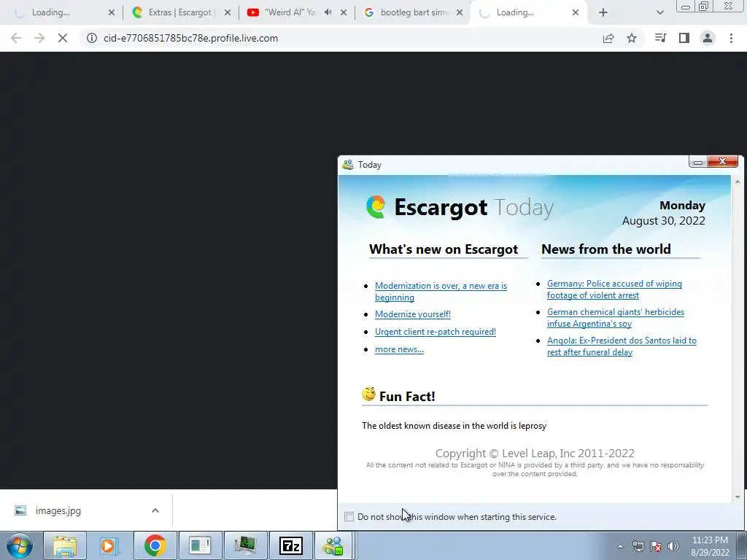Open Action Center flag tray icon
The image size is (747, 560).
coord(656,546)
